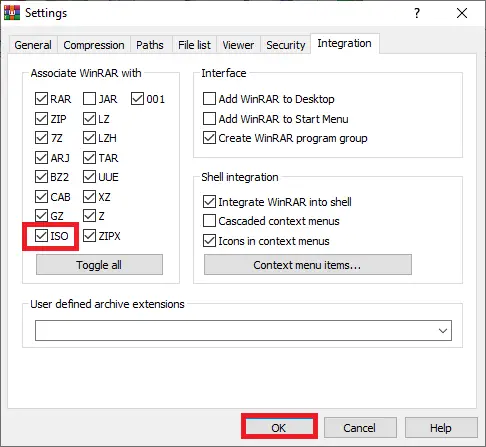Uncheck the ARJ checkbox

point(41,157)
